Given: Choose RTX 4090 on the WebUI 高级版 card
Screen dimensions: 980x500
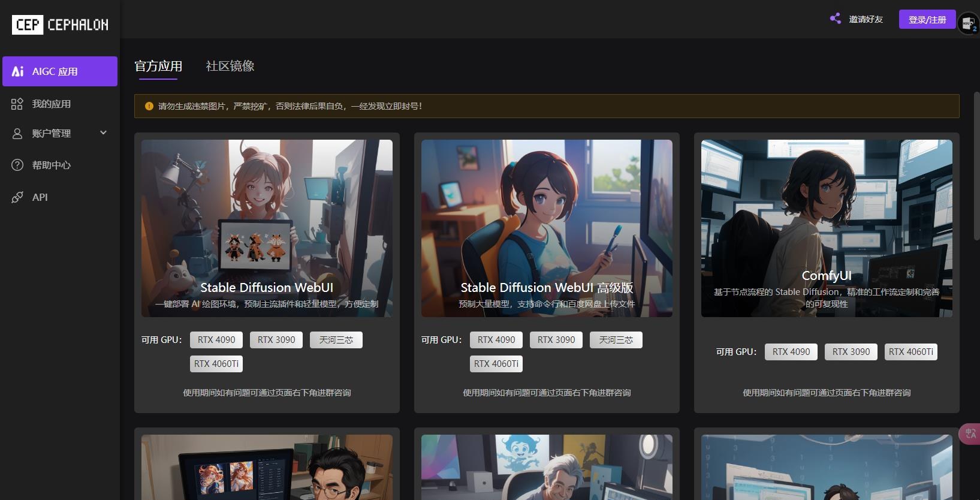Looking at the screenshot, I should click(x=496, y=340).
